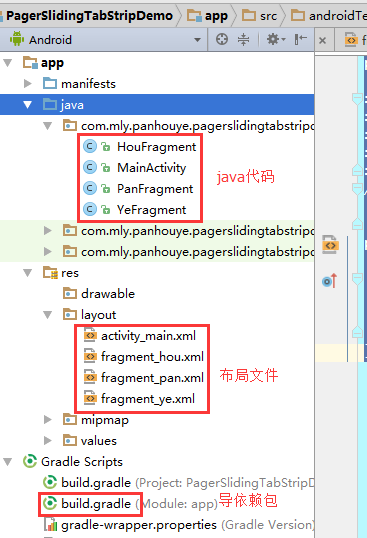Collapse the java folder
Screen dimensions: 367x538
point(28,105)
